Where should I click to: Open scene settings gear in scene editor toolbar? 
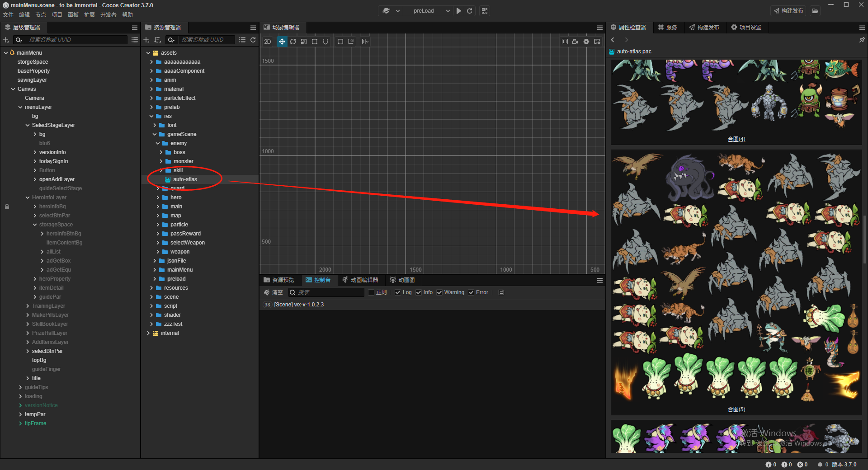(586, 42)
